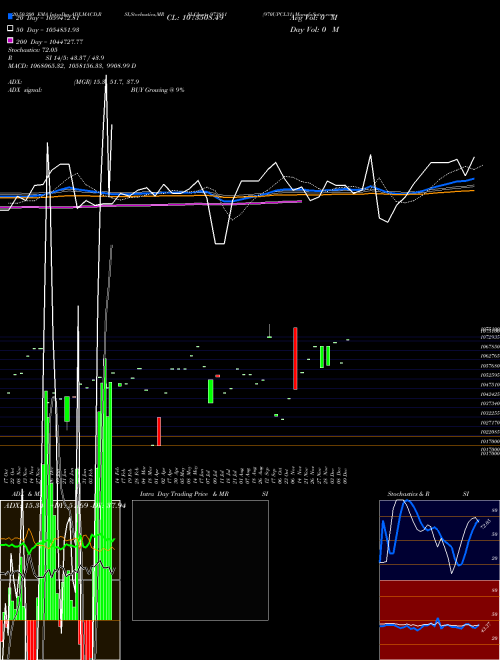Select the 200 Day average value text
Screen dimensions: 500x660
coord(49,42)
